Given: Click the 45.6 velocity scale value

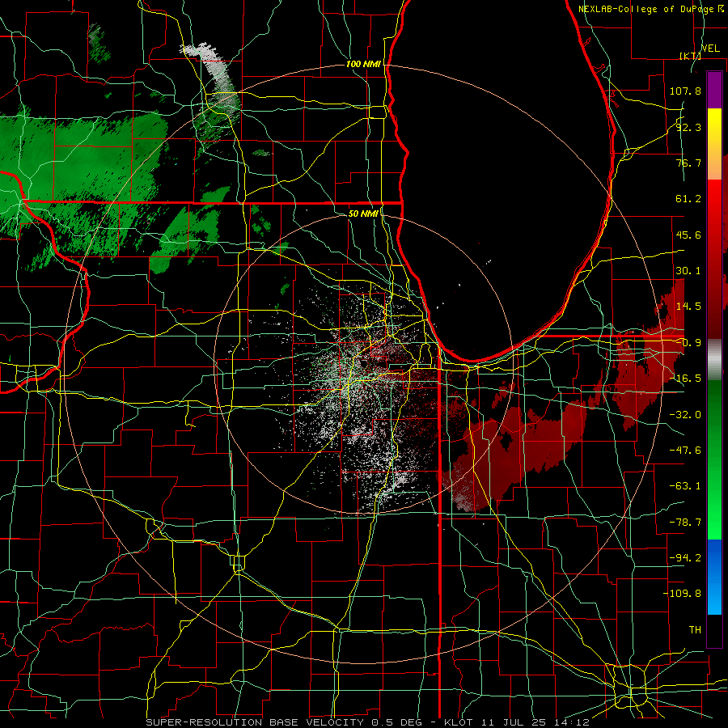Looking at the screenshot, I should click(688, 235).
